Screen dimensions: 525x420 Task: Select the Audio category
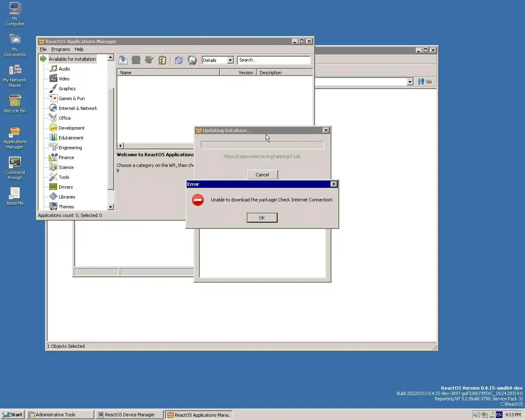[64, 69]
